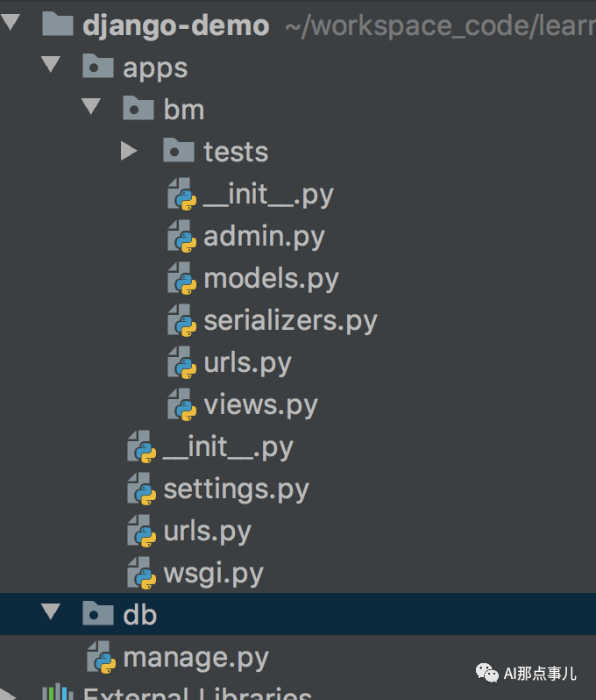The width and height of the screenshot is (596, 700).
Task: Select the bm package label
Action: (x=184, y=110)
